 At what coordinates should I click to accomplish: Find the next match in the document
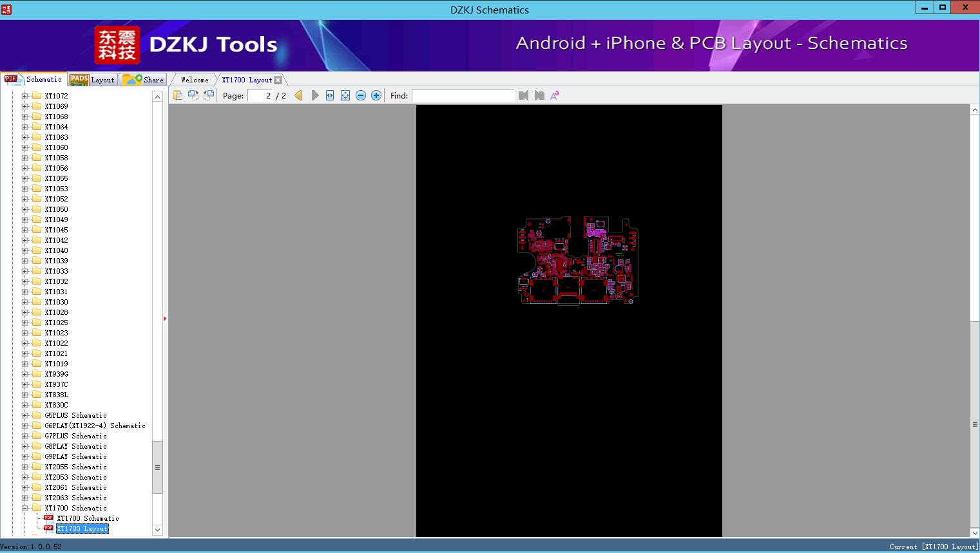[x=539, y=95]
